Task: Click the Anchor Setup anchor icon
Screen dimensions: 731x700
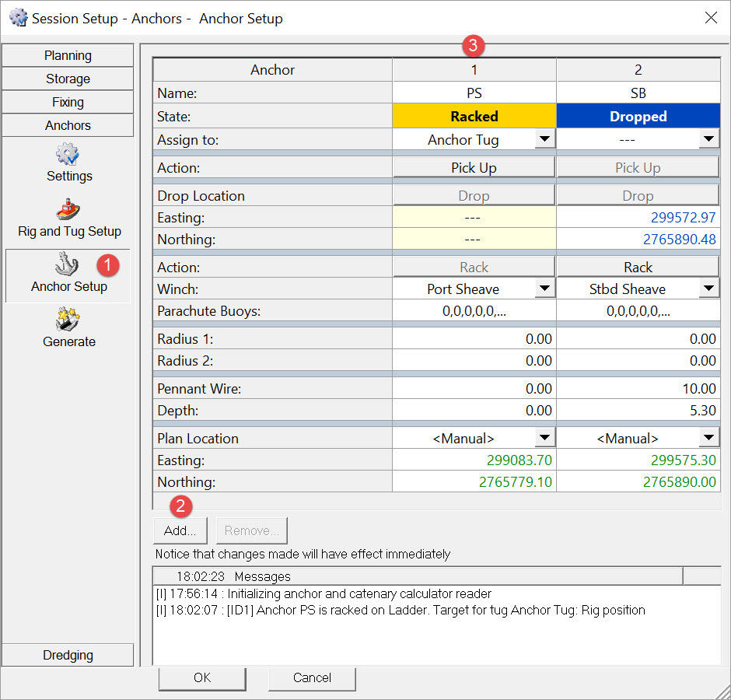Action: (68, 264)
